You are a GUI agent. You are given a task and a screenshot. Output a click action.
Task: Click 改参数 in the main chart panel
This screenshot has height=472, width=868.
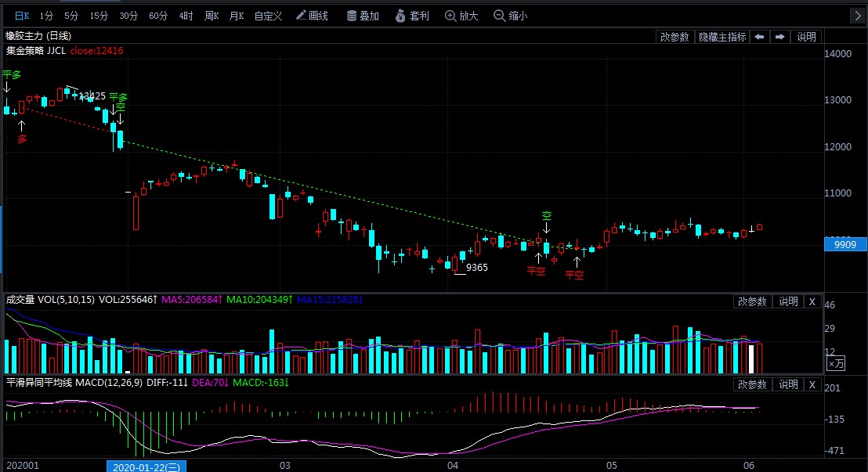675,37
